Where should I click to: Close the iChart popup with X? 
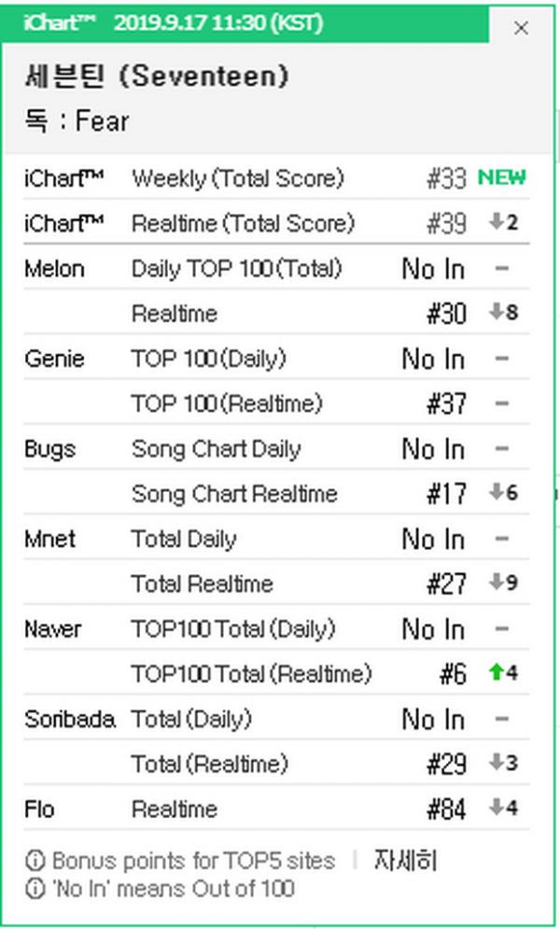point(521,27)
